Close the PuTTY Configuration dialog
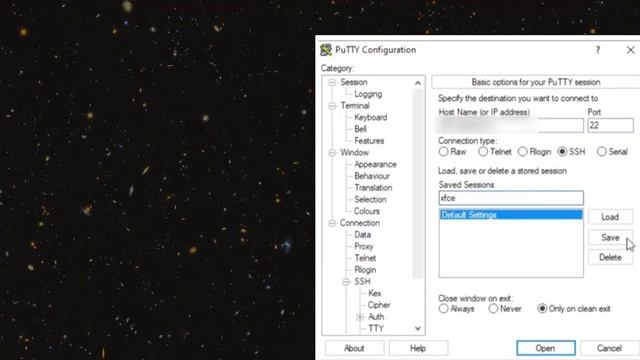Viewport: 640px width, 360px height. 630,50
